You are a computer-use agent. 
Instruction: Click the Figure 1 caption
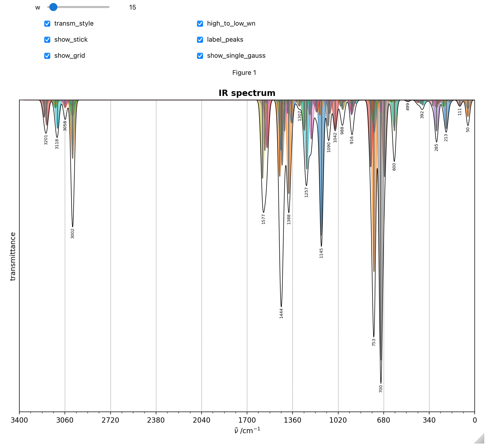click(244, 73)
